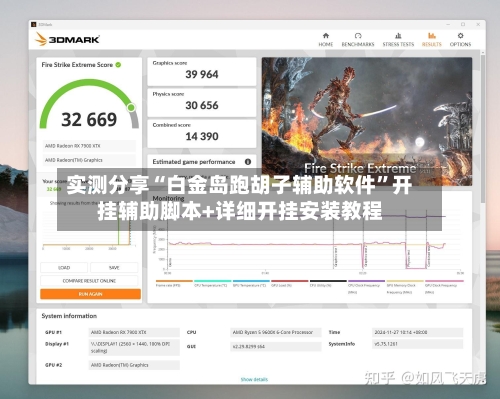
Task: Go to the HOME tab
Action: pyautogui.click(x=326, y=40)
